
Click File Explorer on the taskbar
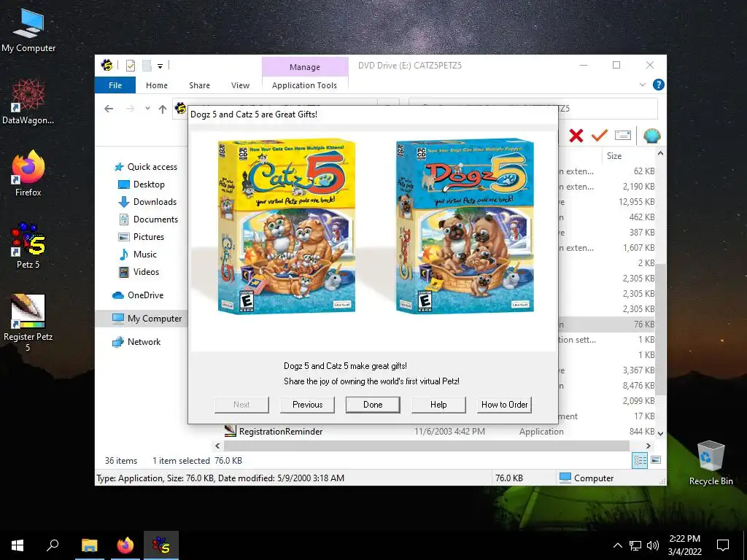click(x=89, y=545)
